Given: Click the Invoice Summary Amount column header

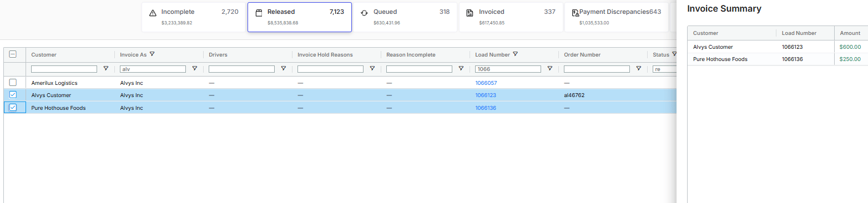Looking at the screenshot, I should coord(850,33).
